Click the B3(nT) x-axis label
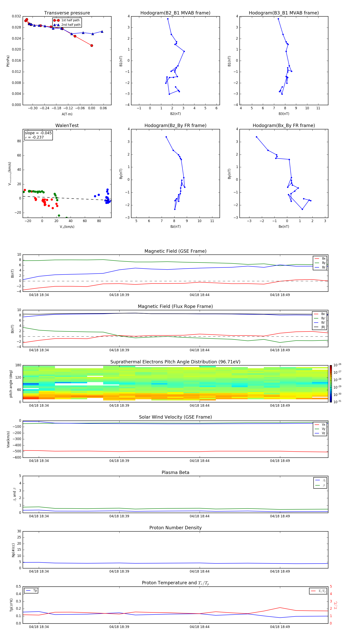351x644 pixels. click(x=284, y=114)
